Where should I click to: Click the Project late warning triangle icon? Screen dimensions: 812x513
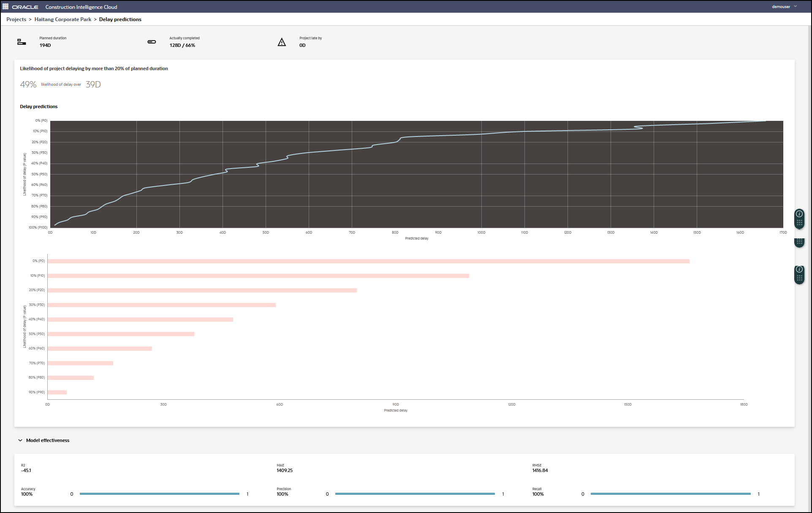click(x=282, y=42)
